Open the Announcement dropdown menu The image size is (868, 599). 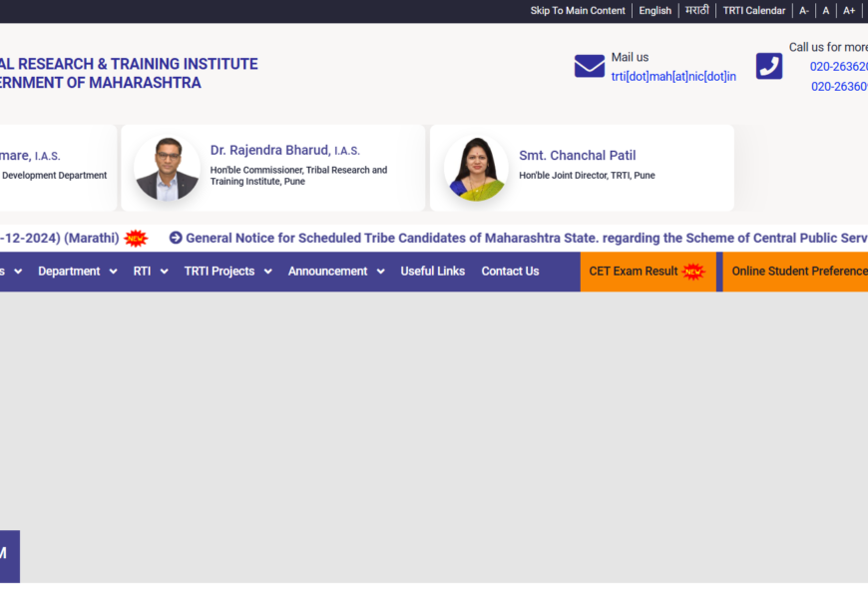coord(335,272)
